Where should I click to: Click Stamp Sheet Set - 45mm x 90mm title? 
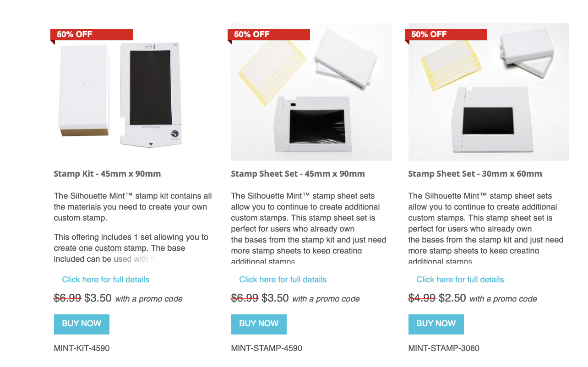point(298,174)
